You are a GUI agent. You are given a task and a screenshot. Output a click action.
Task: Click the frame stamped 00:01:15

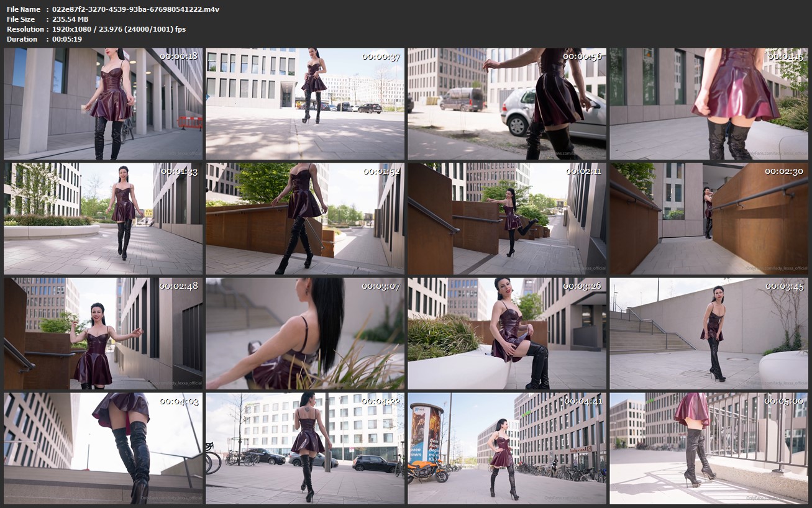[x=709, y=104]
